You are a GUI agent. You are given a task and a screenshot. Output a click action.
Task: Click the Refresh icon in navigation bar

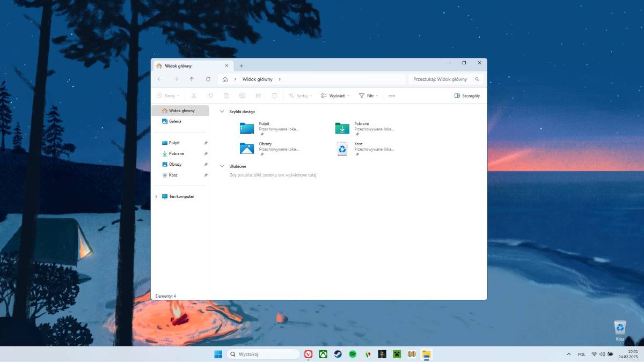click(208, 79)
